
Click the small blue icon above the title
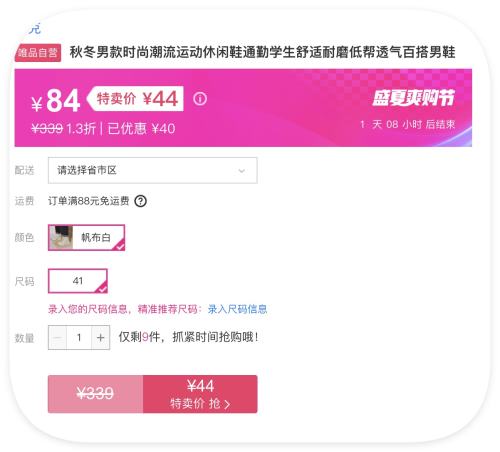(x=35, y=29)
